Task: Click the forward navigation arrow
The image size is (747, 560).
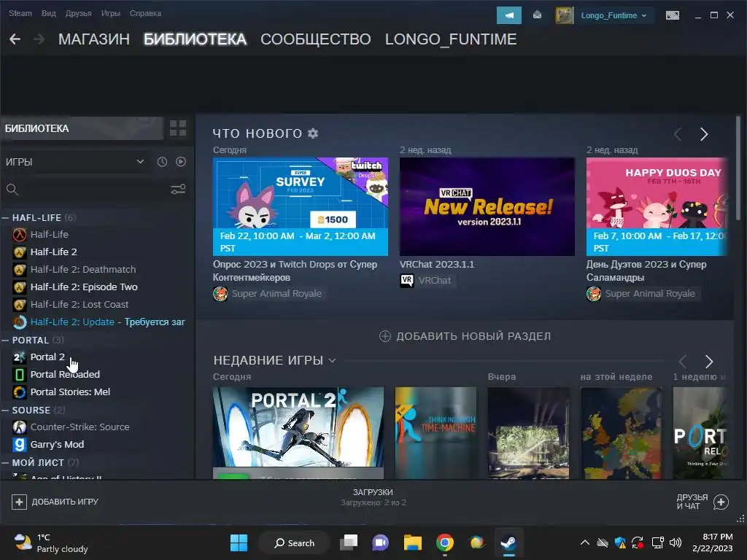Action: point(39,39)
